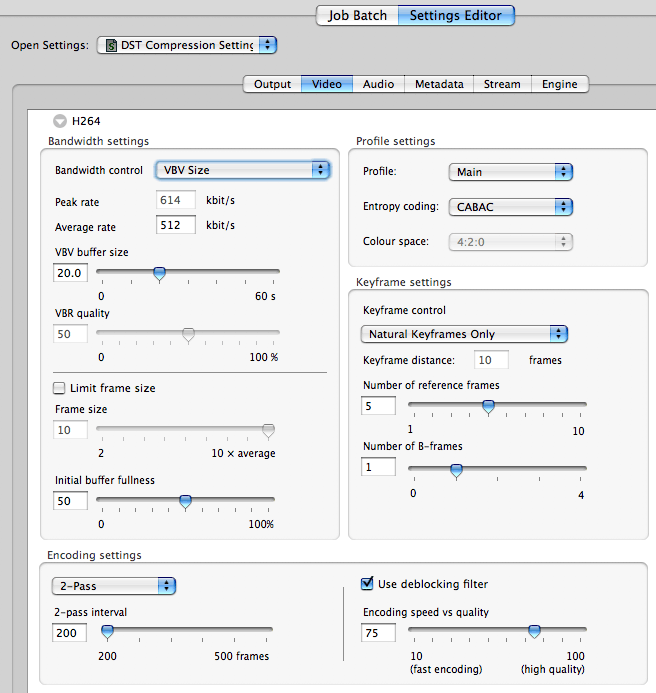Open the Output tab

pyautogui.click(x=272, y=84)
